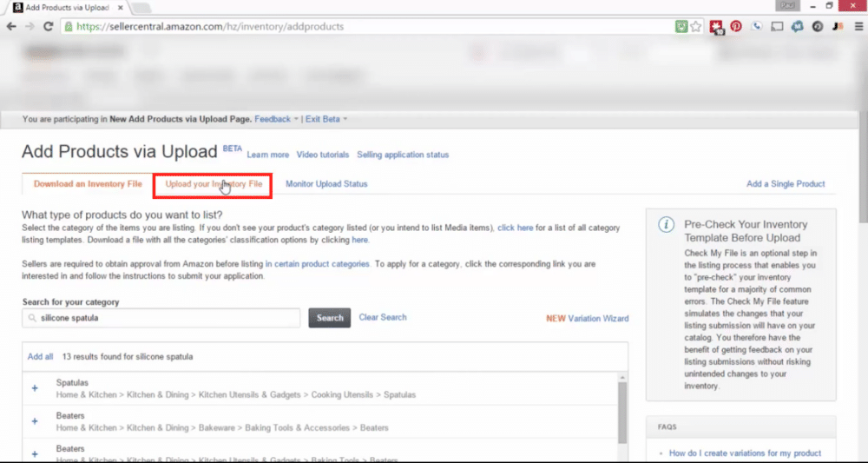Click the 'Pre-Check Your Inventory Template Before Upload' heading
Screen dimensions: 868x463
coord(746,231)
